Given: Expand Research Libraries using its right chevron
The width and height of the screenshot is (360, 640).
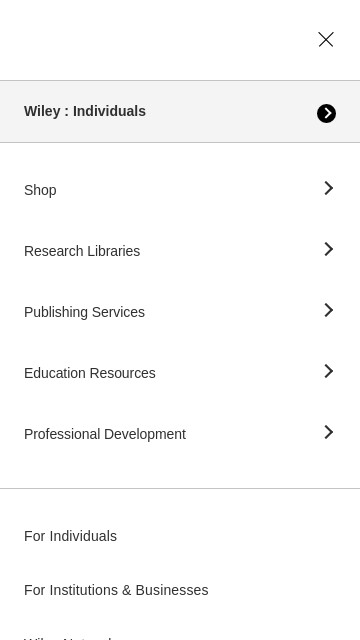Looking at the screenshot, I should 329,249.
